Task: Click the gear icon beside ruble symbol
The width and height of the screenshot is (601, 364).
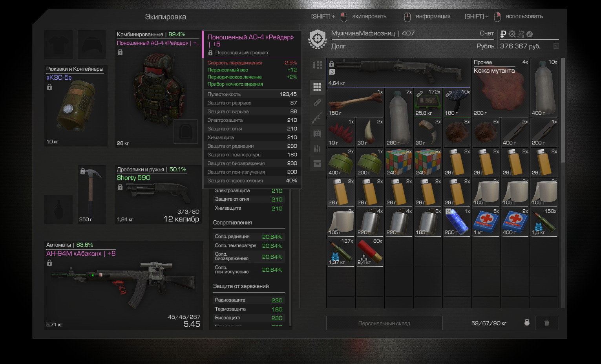Action: (x=512, y=34)
